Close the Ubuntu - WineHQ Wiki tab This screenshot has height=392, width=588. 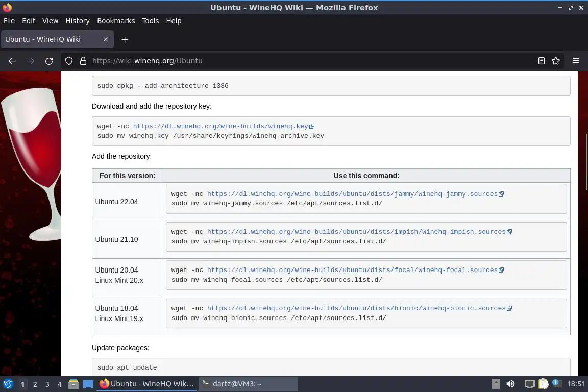[x=106, y=39]
